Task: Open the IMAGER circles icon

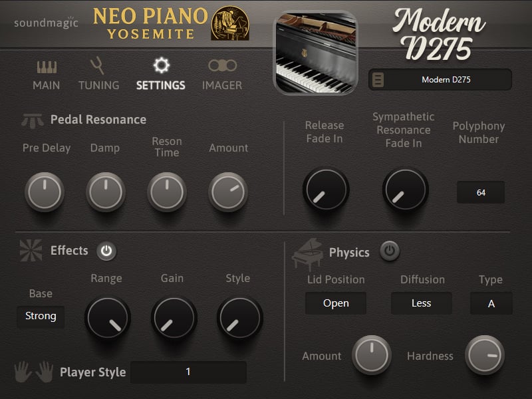Action: 222,65
